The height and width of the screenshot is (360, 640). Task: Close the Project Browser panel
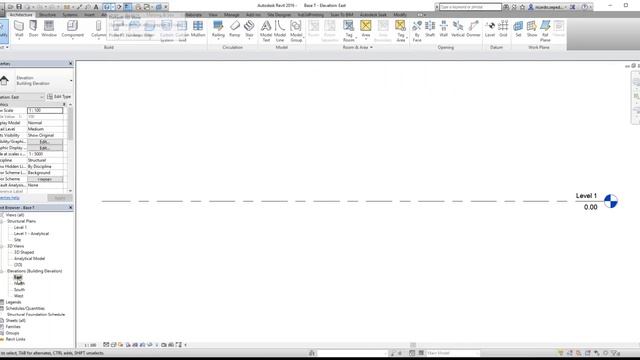pyautogui.click(x=70, y=208)
